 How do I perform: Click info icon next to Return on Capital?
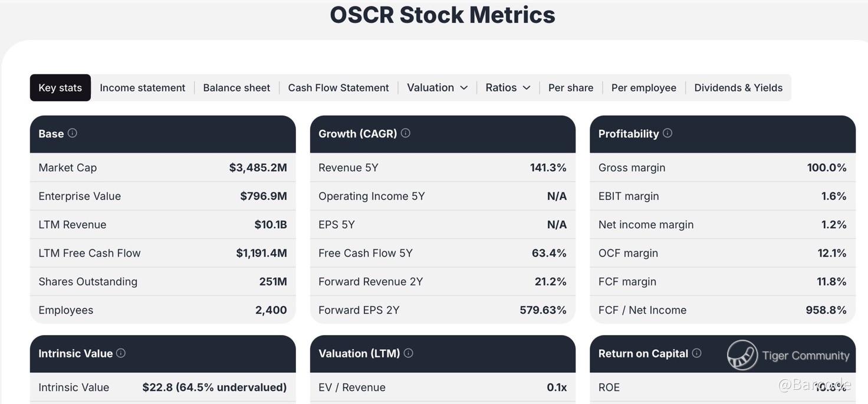click(x=696, y=353)
